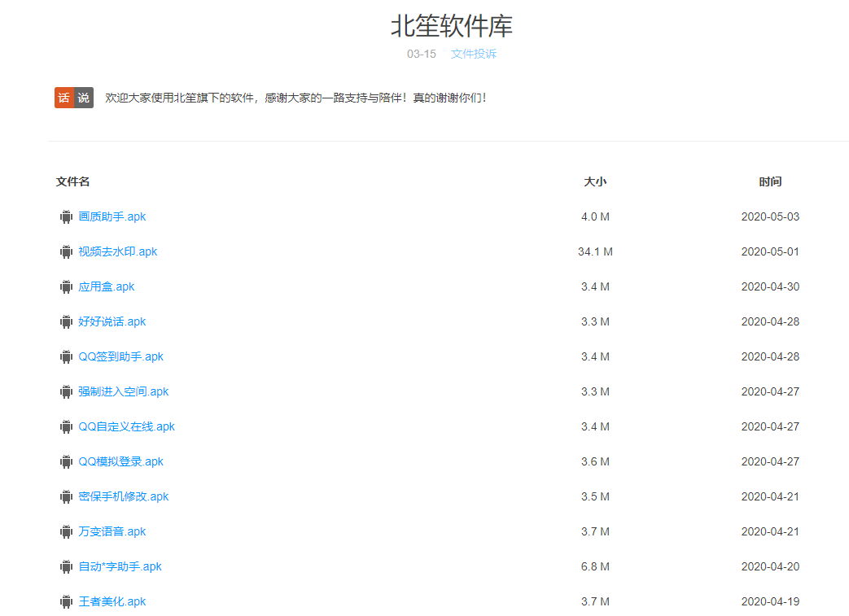Click Android icon beside 视频去水印.apk
This screenshot has height=616, width=849.
click(66, 251)
